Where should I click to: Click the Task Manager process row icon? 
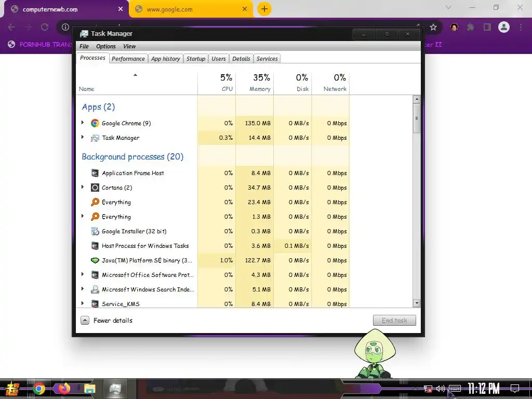pos(95,138)
